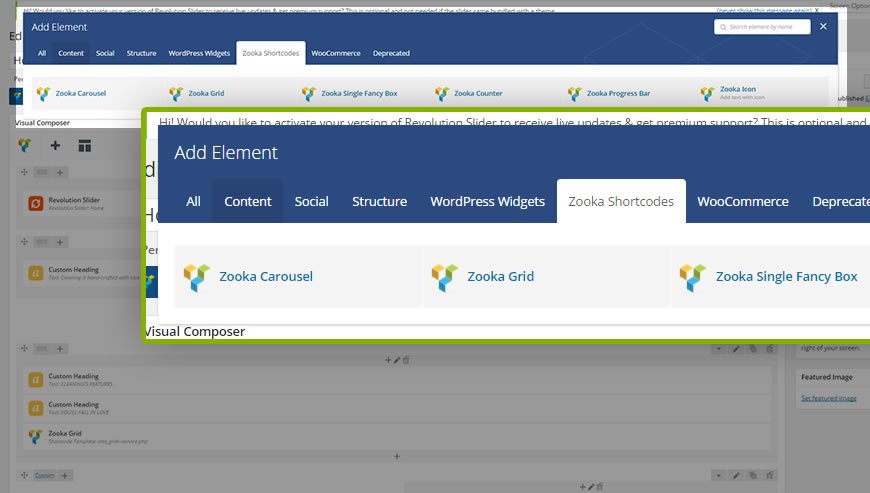Choose Zooka Grid in the magnified inset

[x=546, y=276]
